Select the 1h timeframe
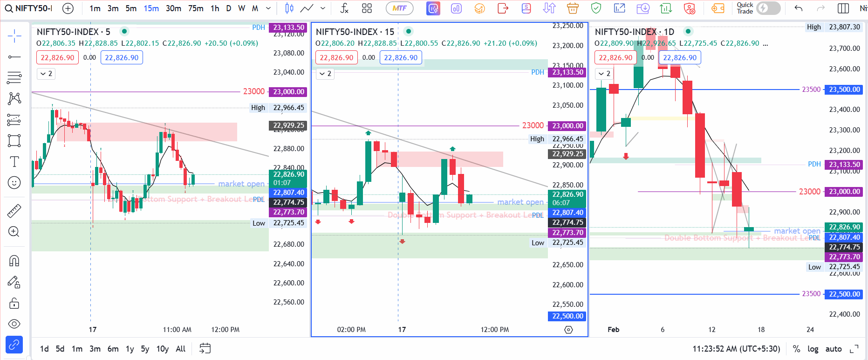 point(215,8)
